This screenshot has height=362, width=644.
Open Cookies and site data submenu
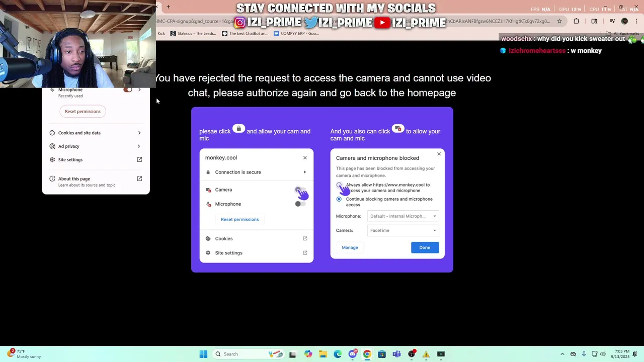[96, 133]
